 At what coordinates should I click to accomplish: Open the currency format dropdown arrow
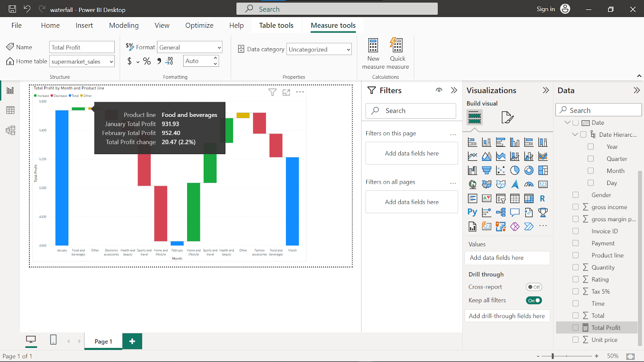138,62
